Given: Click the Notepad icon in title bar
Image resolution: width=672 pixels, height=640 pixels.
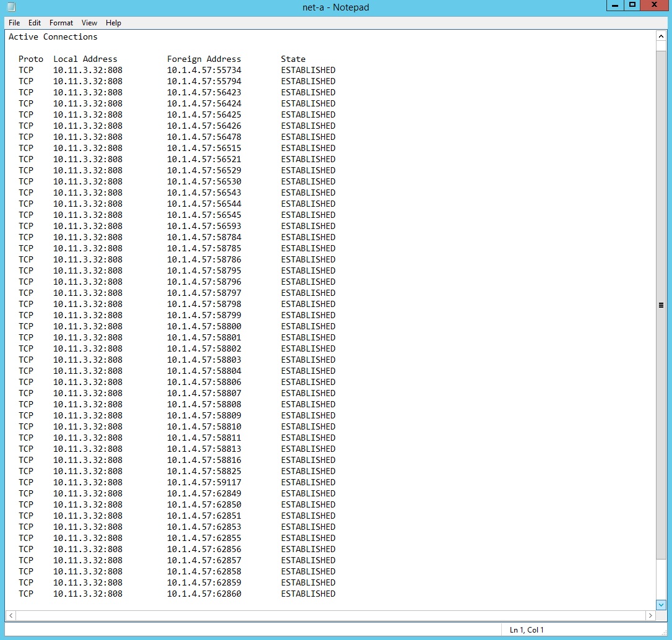Looking at the screenshot, I should coord(12,7).
